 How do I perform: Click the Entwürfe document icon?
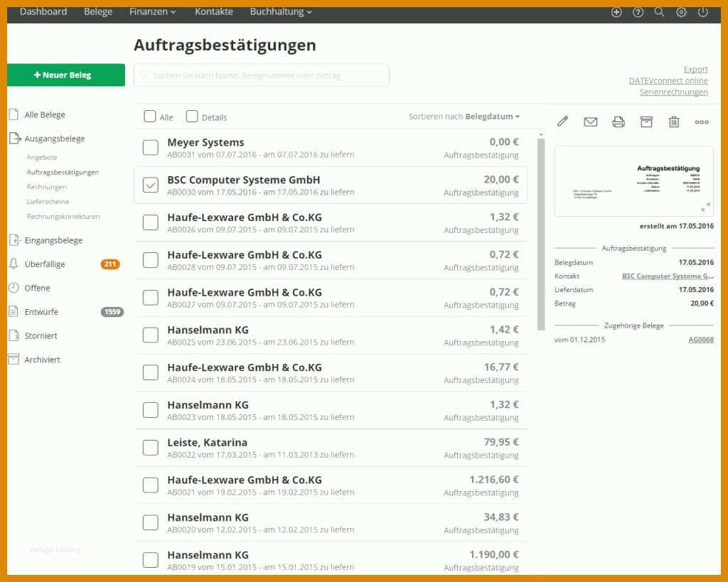[x=14, y=311]
